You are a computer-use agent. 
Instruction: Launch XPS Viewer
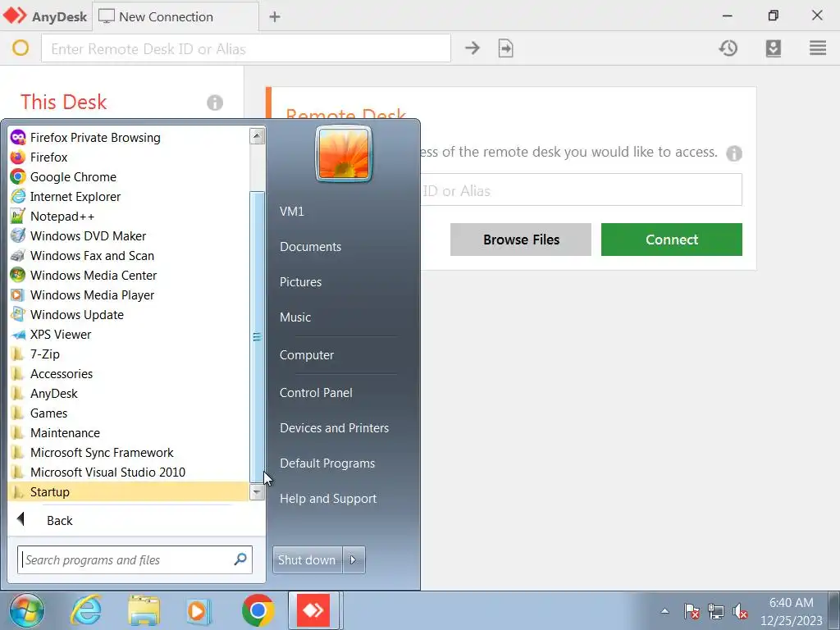[x=129, y=335]
